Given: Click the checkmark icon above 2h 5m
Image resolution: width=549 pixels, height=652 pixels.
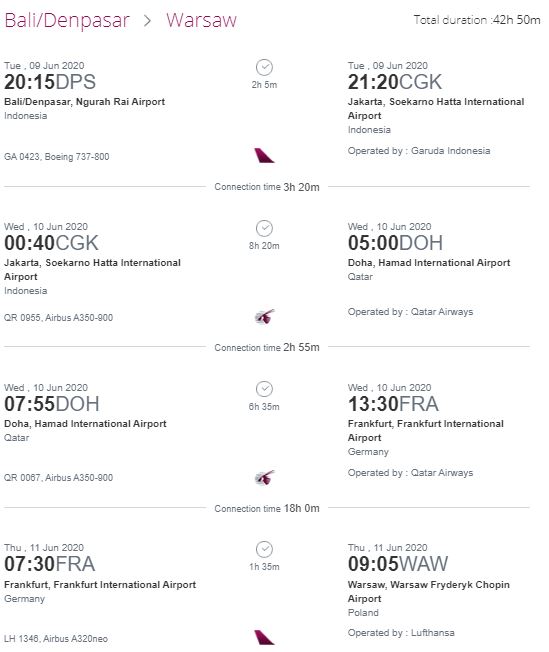Looking at the screenshot, I should pyautogui.click(x=264, y=67).
